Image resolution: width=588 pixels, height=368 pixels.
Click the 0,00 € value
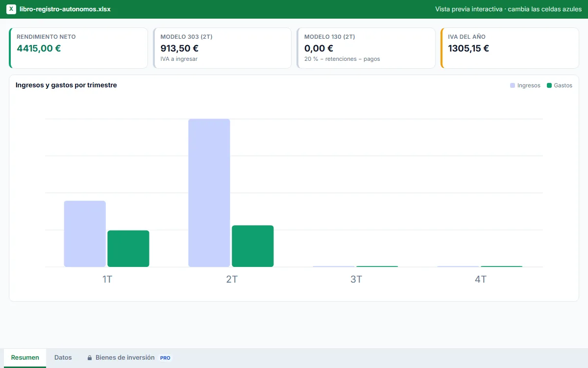pos(318,48)
